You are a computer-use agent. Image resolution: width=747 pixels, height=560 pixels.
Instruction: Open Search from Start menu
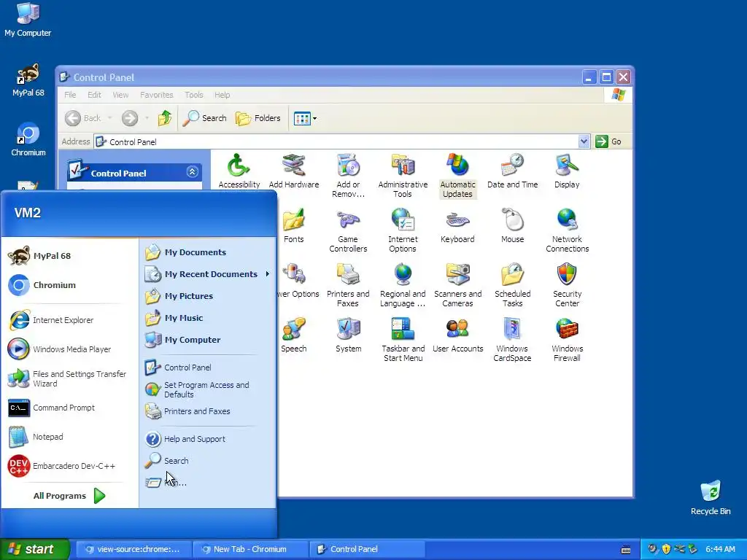point(207,461)
